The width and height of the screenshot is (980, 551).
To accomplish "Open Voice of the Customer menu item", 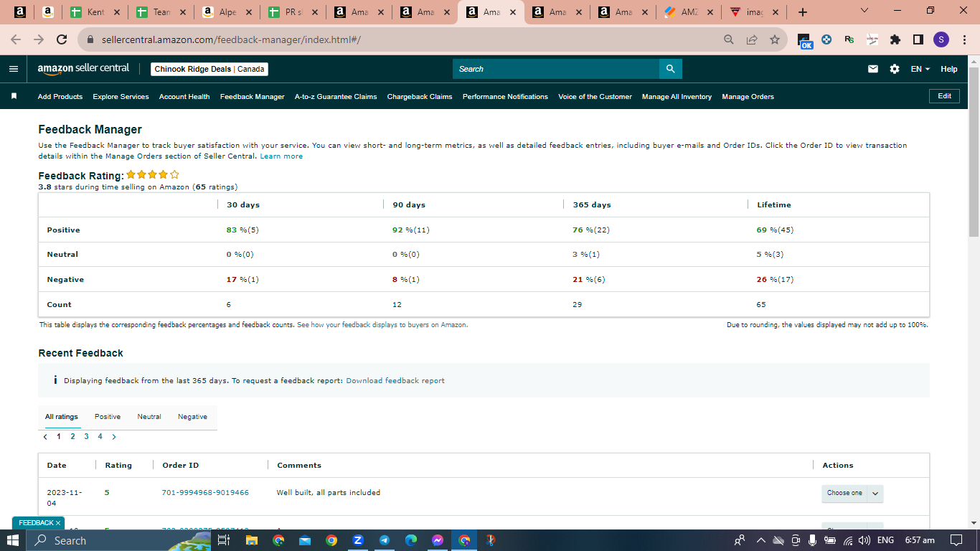I will click(595, 96).
